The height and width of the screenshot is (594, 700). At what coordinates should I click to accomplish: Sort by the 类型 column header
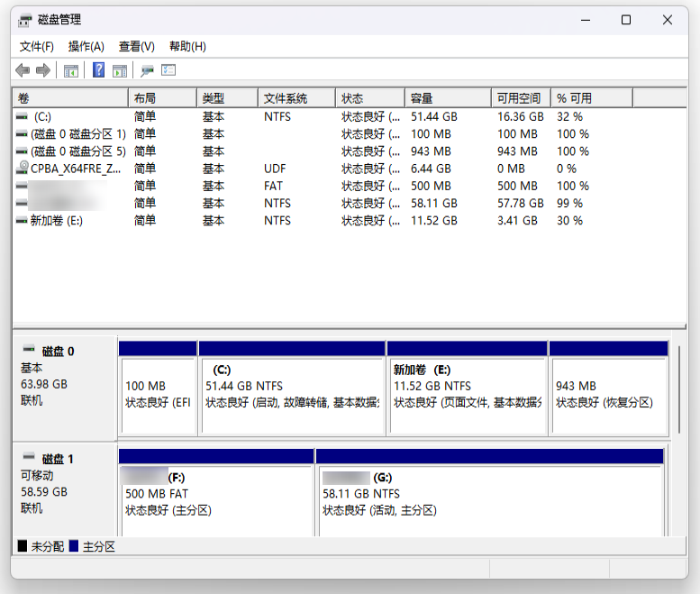pyautogui.click(x=228, y=98)
